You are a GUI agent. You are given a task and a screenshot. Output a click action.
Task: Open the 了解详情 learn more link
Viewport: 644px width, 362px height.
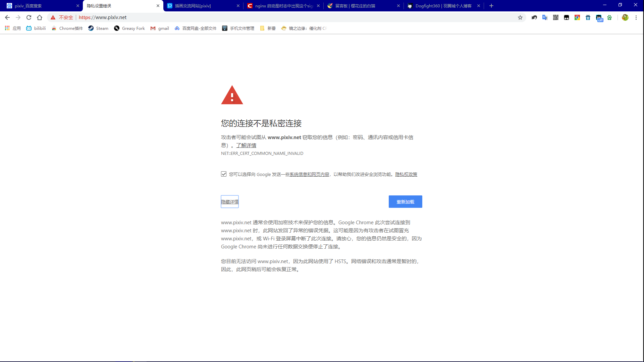tap(246, 145)
